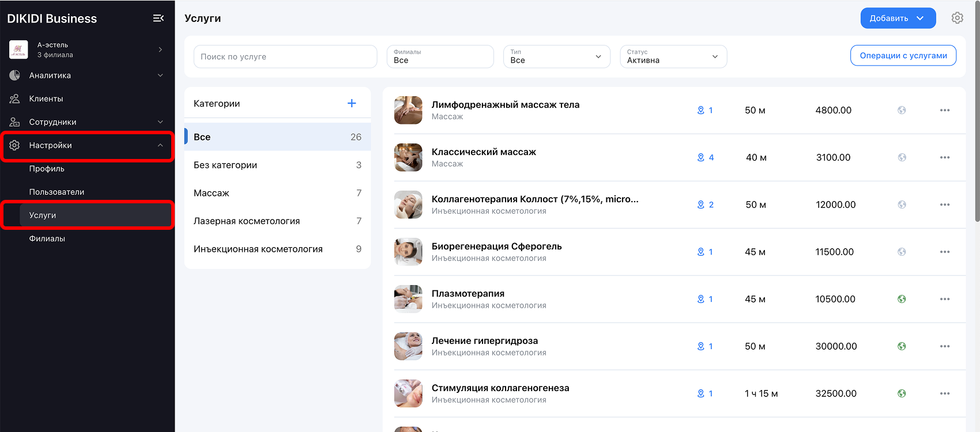
Task: Open more options for Классический массаж
Action: click(x=945, y=157)
